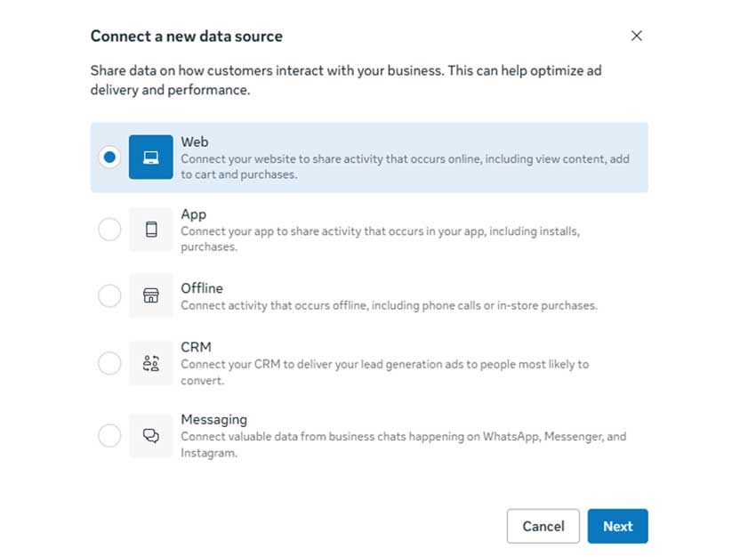Image resolution: width=756 pixels, height=557 pixels.
Task: Click the Next button
Action: pos(617,526)
